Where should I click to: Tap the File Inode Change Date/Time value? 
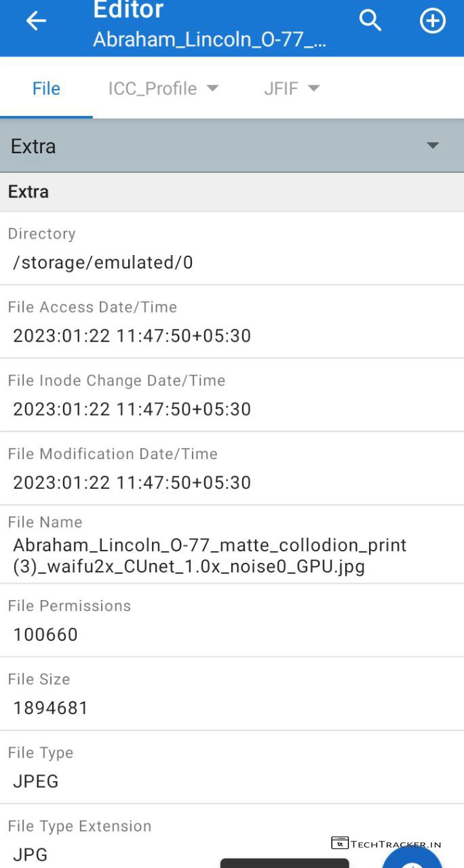click(x=132, y=409)
